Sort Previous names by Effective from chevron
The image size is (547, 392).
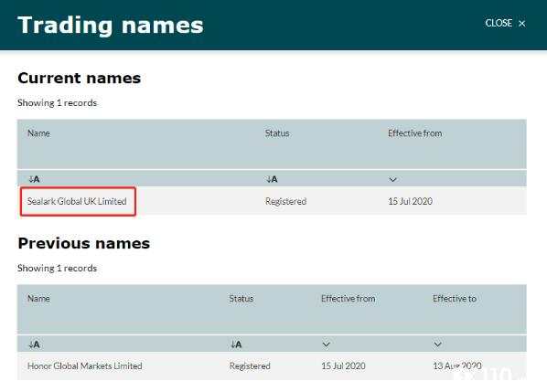pos(326,344)
